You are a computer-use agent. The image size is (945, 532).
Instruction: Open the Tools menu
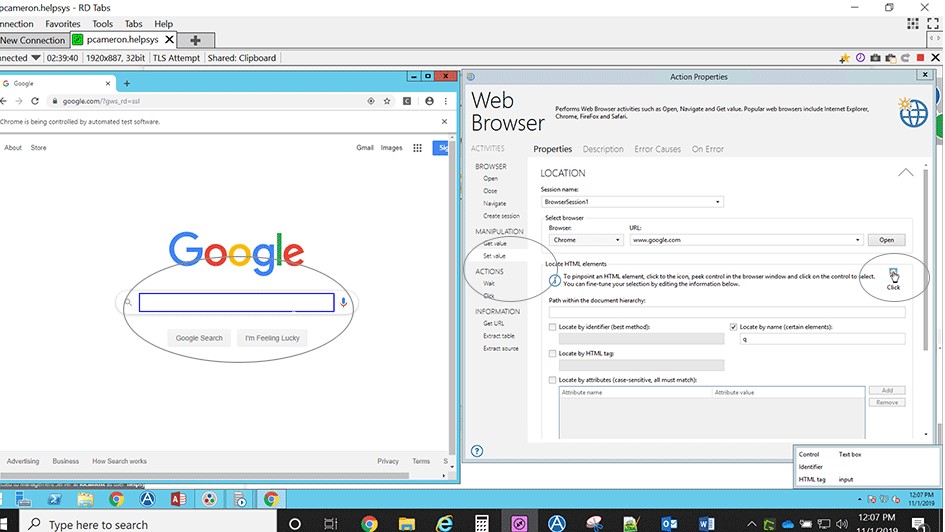coord(102,23)
